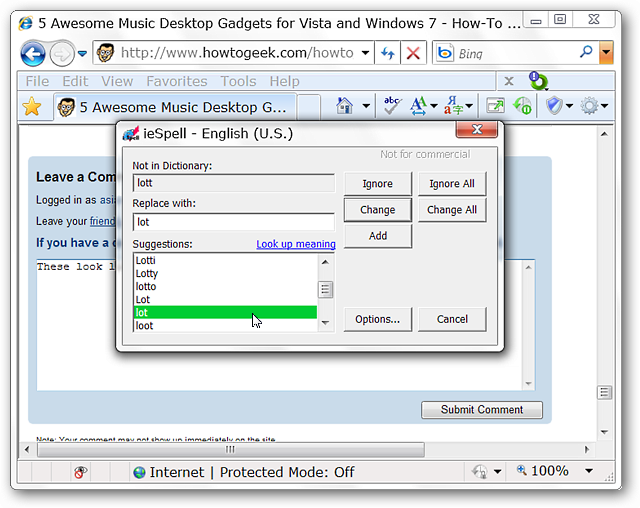Click the Replace with text field
This screenshot has height=508, width=640.
(233, 222)
